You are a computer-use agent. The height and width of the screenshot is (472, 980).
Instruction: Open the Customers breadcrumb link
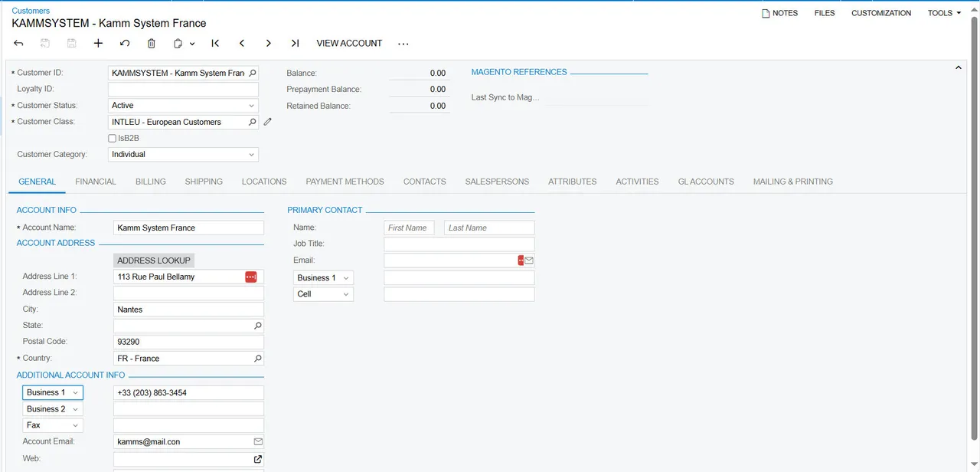point(31,11)
